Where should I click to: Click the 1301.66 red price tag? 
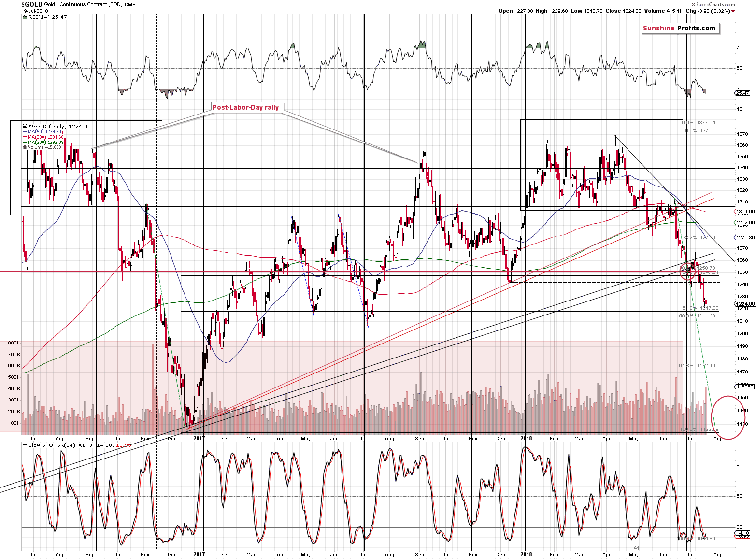pyautogui.click(x=745, y=212)
